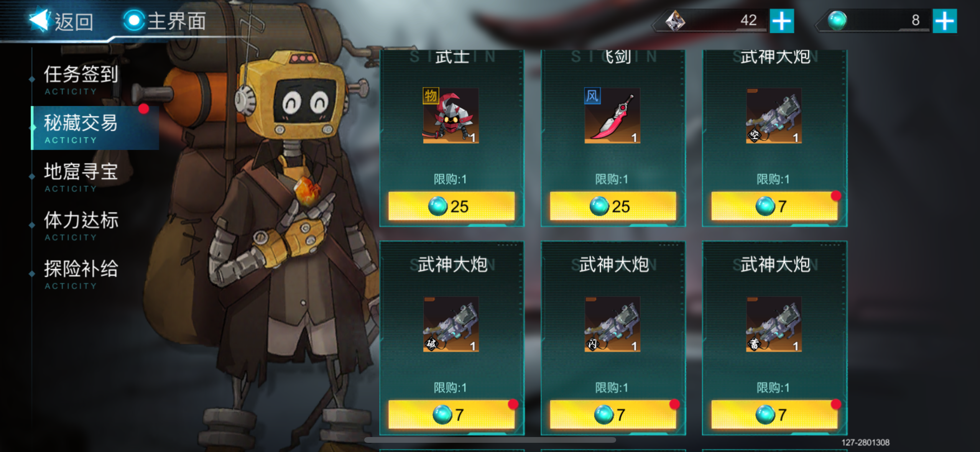Buy the 空 武神大炮 for 7 orbs

point(774,206)
